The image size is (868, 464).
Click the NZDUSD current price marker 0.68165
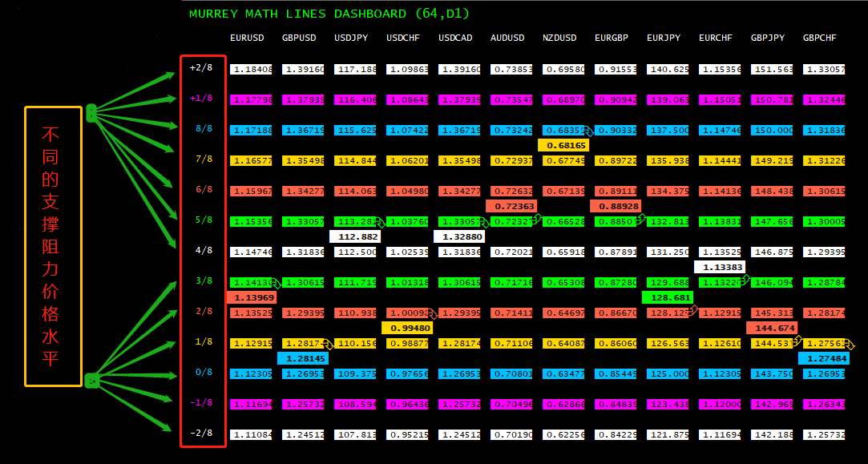pyautogui.click(x=563, y=145)
